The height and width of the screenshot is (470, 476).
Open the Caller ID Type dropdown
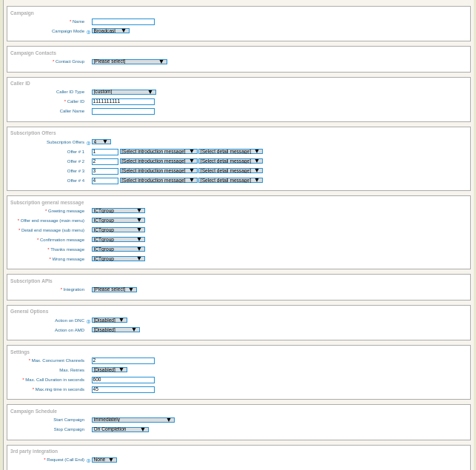124,92
